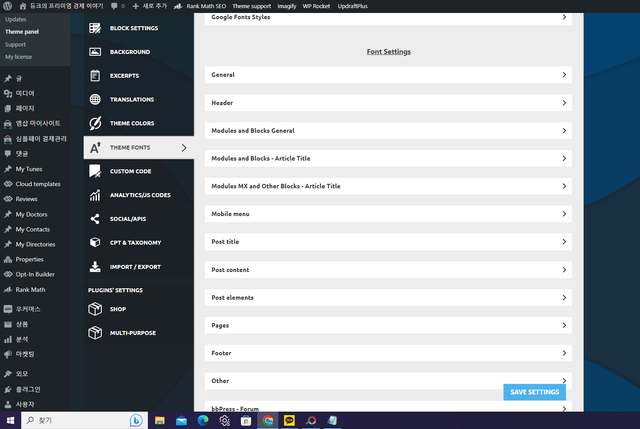Click the Font Settings heading
This screenshot has height=429, width=640.
pyautogui.click(x=389, y=52)
